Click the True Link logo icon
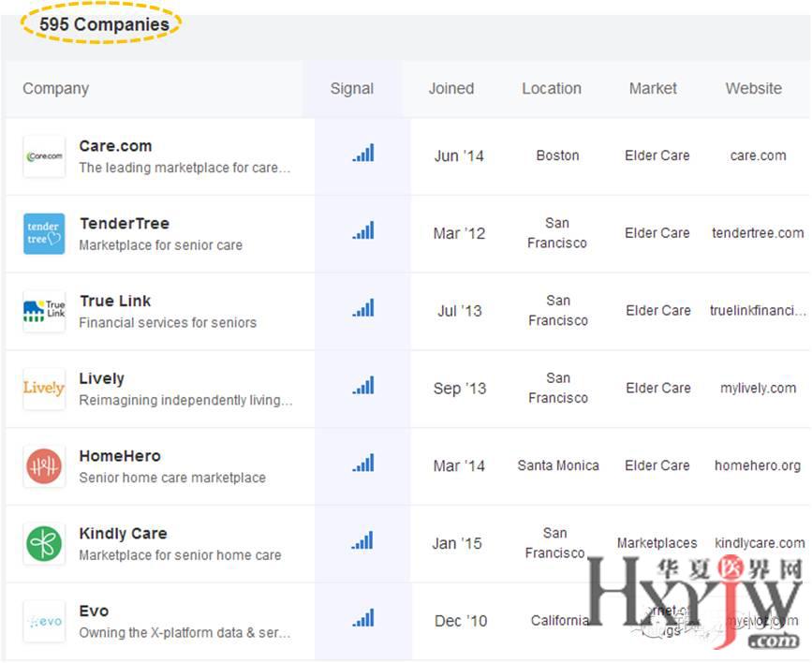This screenshot has height=663, width=812. [x=44, y=311]
